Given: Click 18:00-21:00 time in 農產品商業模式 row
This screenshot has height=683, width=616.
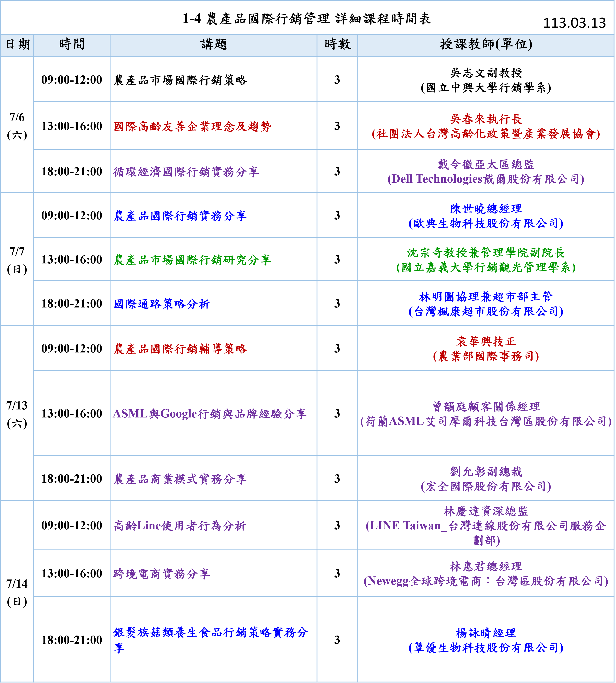Looking at the screenshot, I should pyautogui.click(x=72, y=479).
